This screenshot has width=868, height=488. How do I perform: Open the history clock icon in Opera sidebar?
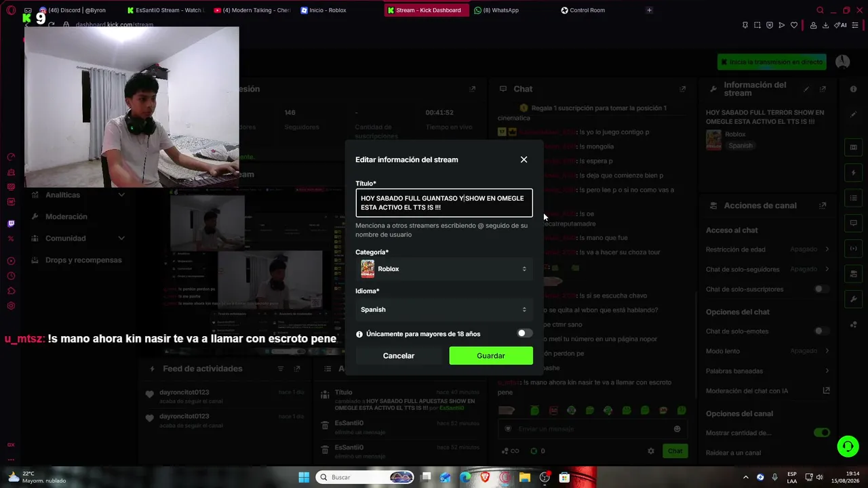pyautogui.click(x=11, y=276)
